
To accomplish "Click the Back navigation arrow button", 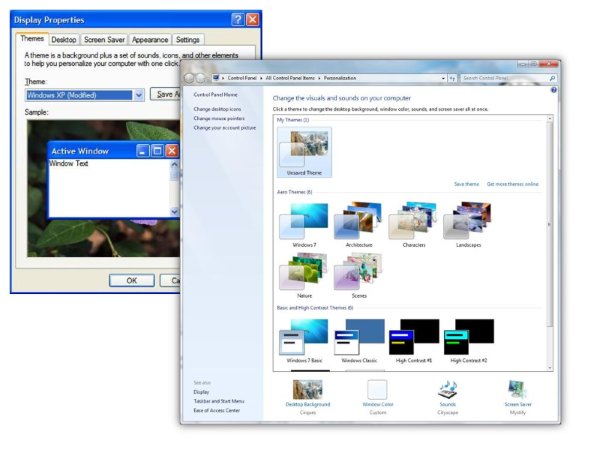I will click(x=191, y=77).
